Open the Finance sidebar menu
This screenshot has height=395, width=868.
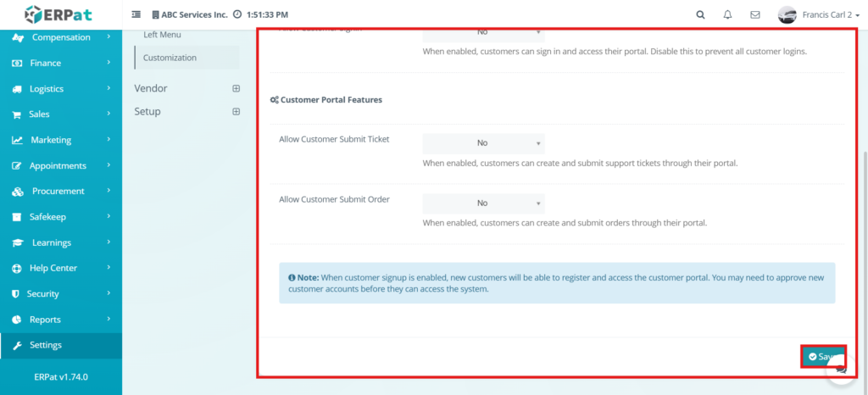[x=46, y=63]
